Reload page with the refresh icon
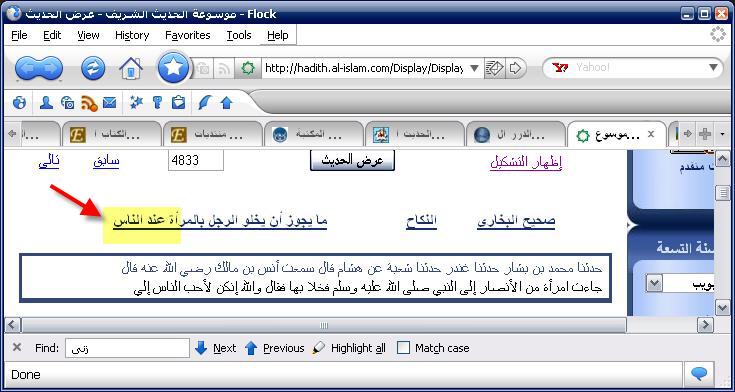735x392 pixels. point(93,68)
